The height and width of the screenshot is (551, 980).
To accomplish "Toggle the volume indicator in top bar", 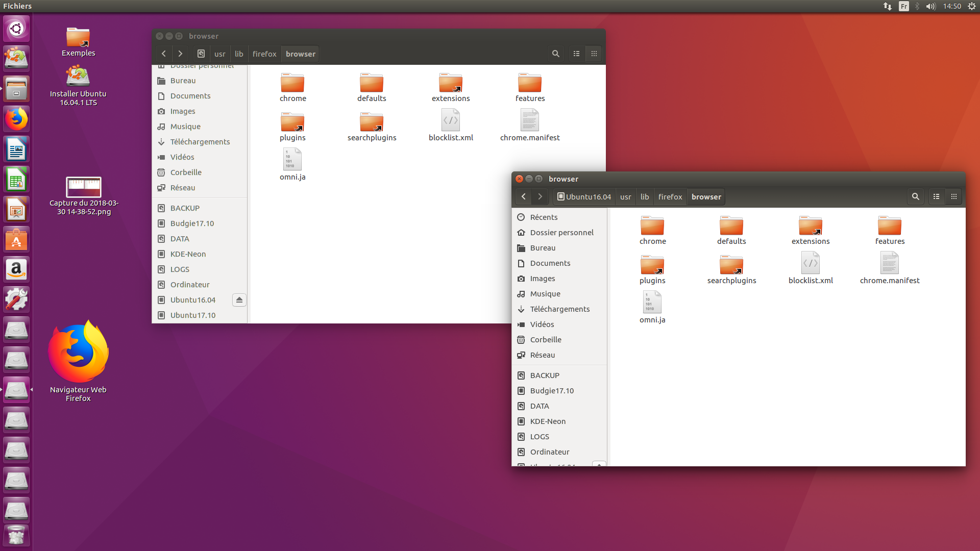I will click(930, 6).
